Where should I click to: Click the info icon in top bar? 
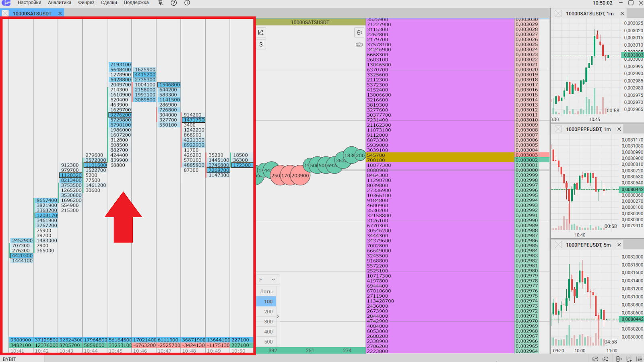click(x=187, y=3)
